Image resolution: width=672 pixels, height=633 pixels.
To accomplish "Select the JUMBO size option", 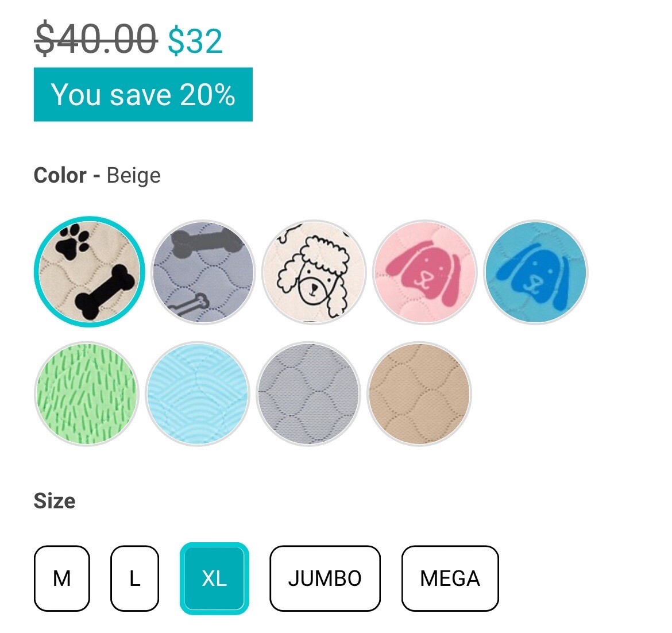I will pos(325,578).
